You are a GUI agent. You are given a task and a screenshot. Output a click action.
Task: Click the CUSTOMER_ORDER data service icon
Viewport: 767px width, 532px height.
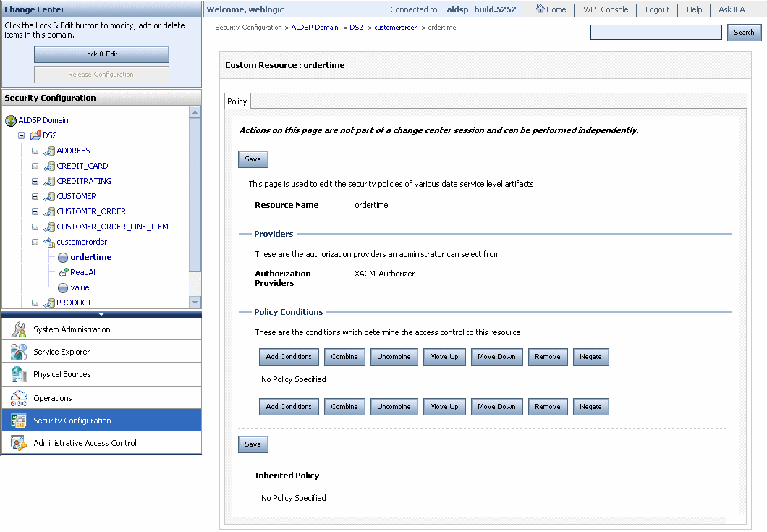coord(49,212)
